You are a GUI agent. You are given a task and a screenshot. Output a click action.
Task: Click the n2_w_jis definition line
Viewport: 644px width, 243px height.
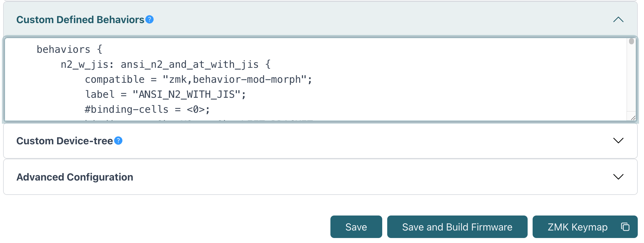[165, 64]
